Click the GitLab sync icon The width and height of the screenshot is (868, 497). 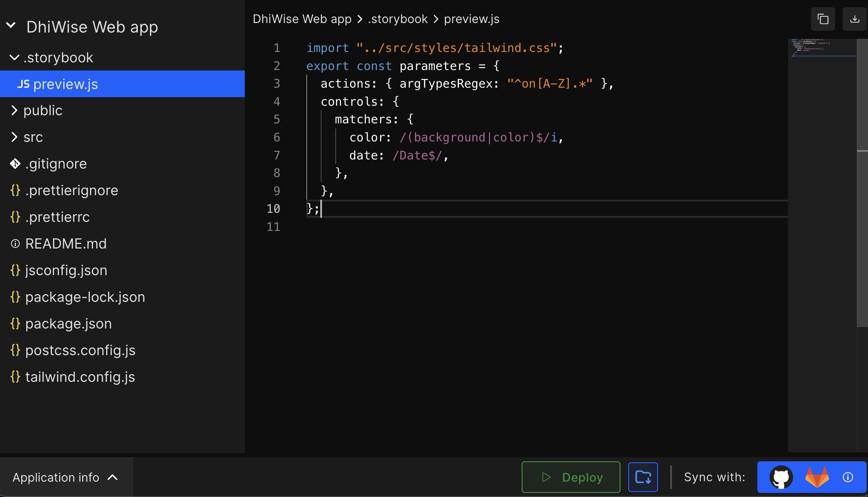[x=817, y=477]
